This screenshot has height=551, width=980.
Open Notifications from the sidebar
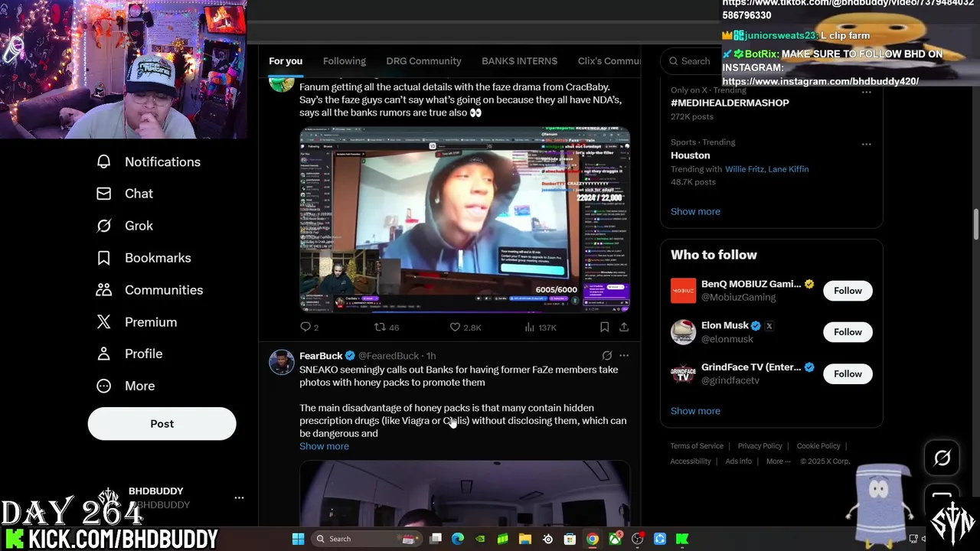(148, 161)
